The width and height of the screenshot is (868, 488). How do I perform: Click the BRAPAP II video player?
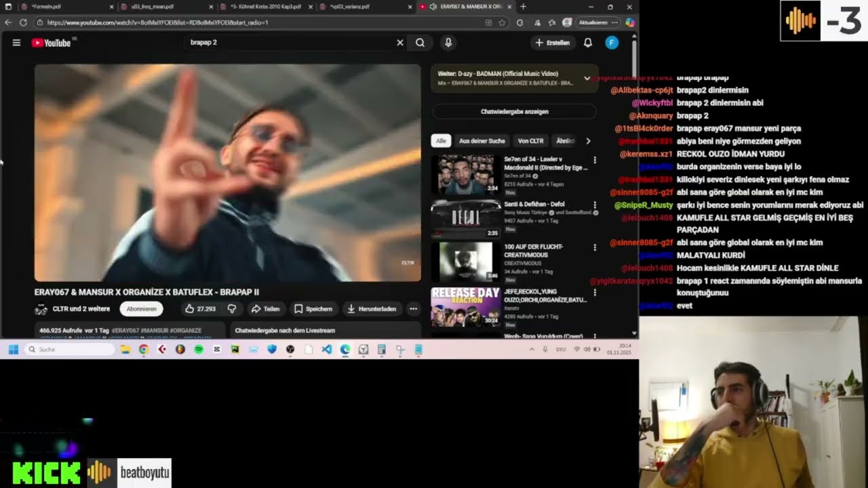(228, 173)
